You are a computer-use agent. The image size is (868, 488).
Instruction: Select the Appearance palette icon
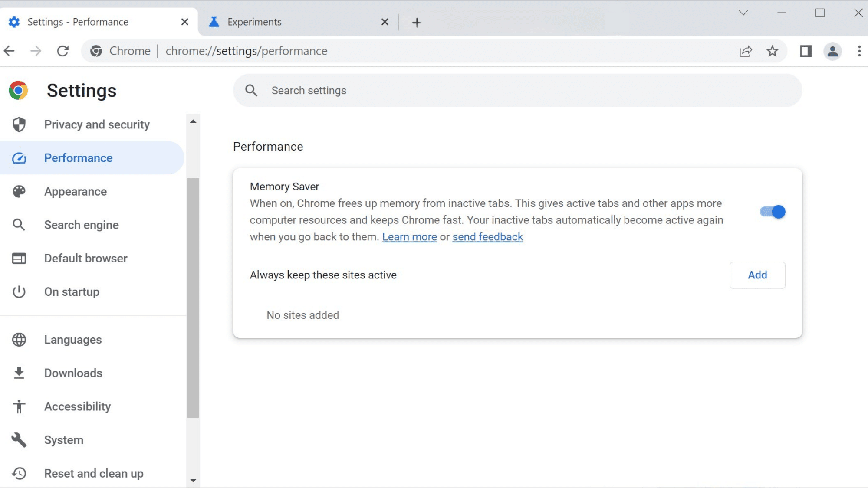(x=19, y=191)
